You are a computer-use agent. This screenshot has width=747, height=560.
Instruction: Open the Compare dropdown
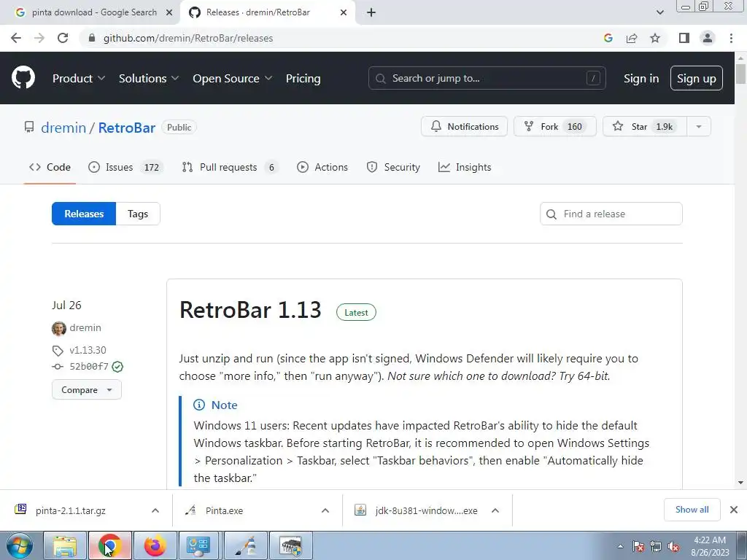[x=87, y=389]
